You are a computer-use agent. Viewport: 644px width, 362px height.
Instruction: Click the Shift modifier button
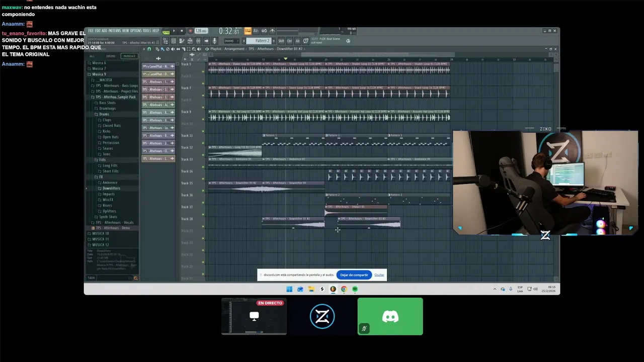281,41
